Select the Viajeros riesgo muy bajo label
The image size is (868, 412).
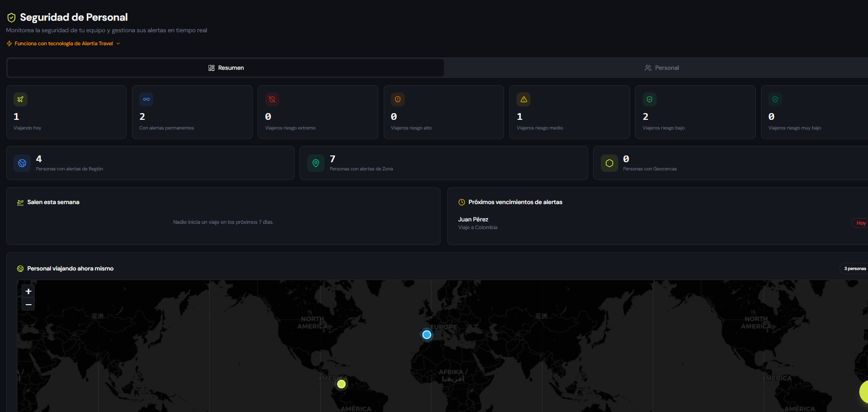click(794, 128)
